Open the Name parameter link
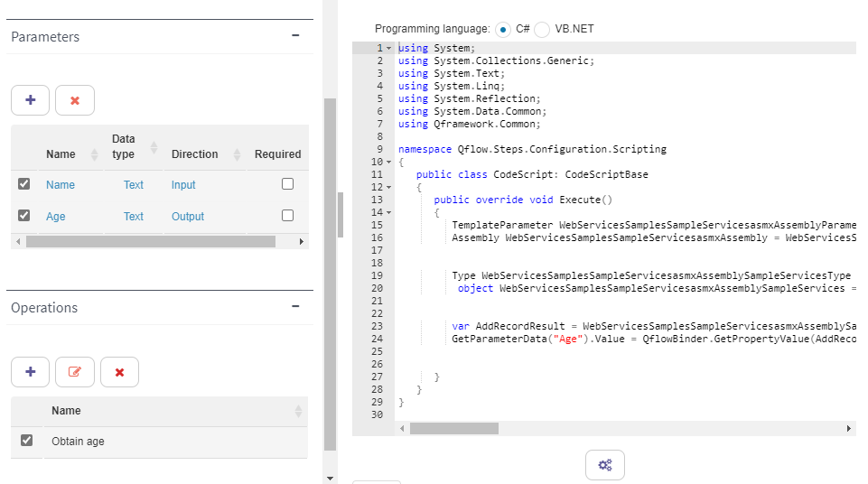The width and height of the screenshot is (868, 484). pyautogui.click(x=61, y=185)
